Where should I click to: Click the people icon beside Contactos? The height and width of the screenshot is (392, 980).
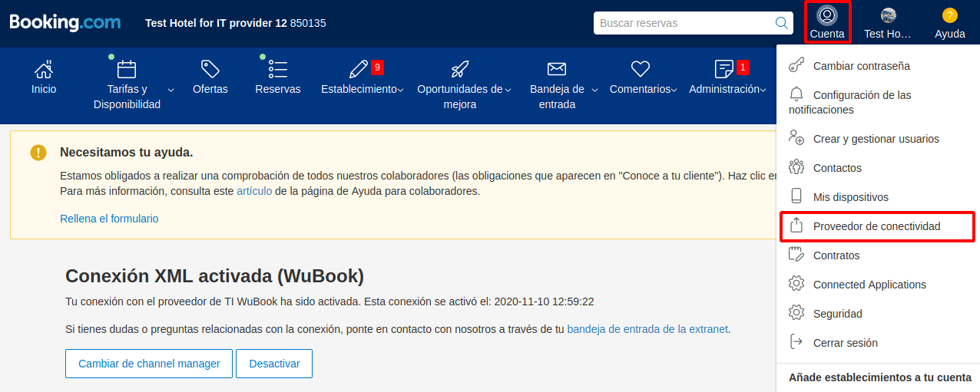pyautogui.click(x=796, y=167)
